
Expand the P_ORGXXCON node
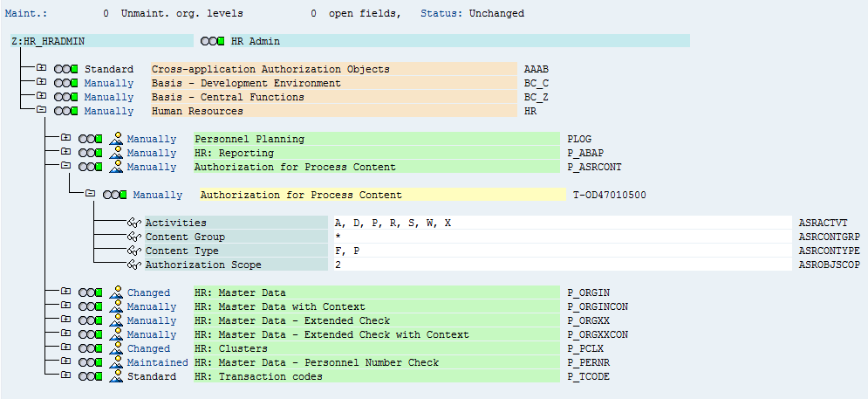point(65,333)
